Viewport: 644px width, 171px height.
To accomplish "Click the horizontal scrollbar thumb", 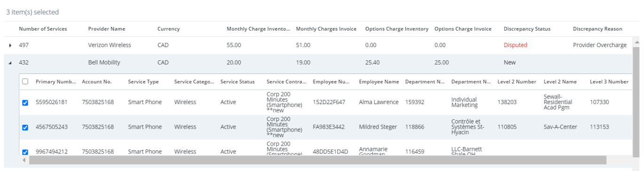I will [317, 160].
